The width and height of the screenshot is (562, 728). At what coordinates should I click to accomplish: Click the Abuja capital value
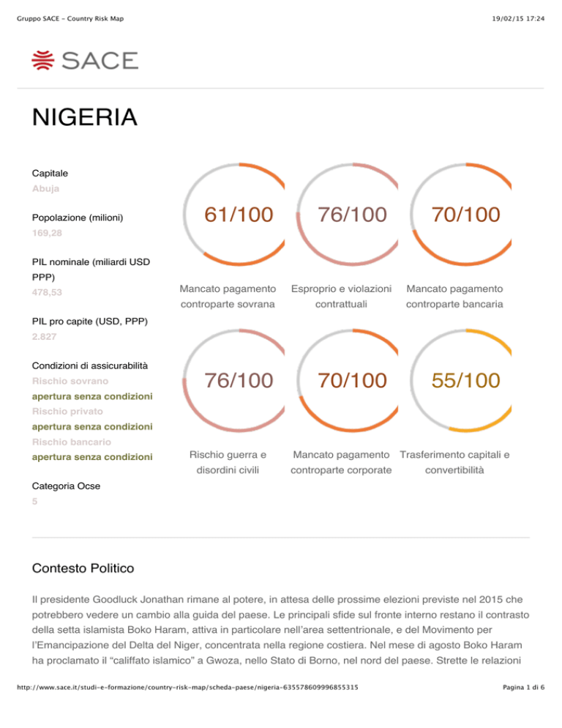coord(45,188)
